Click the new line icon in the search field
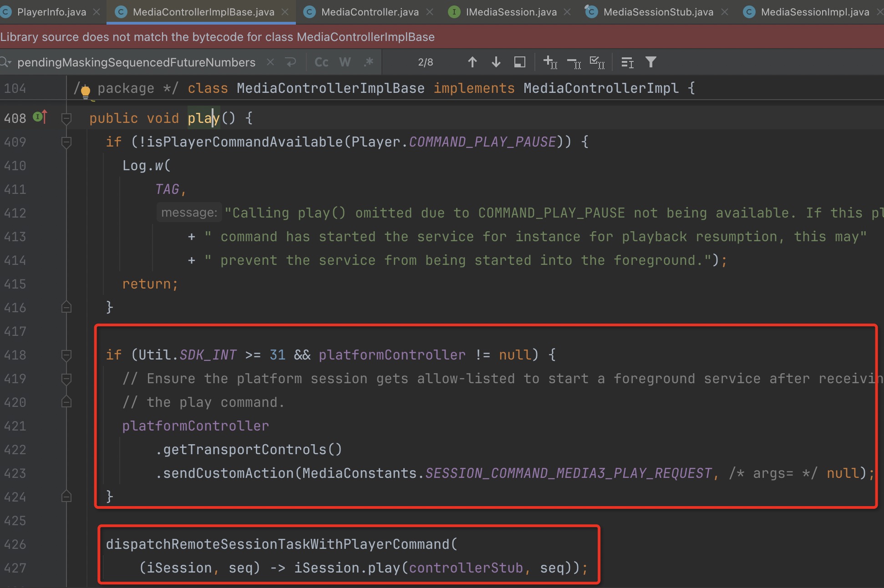 291,62
